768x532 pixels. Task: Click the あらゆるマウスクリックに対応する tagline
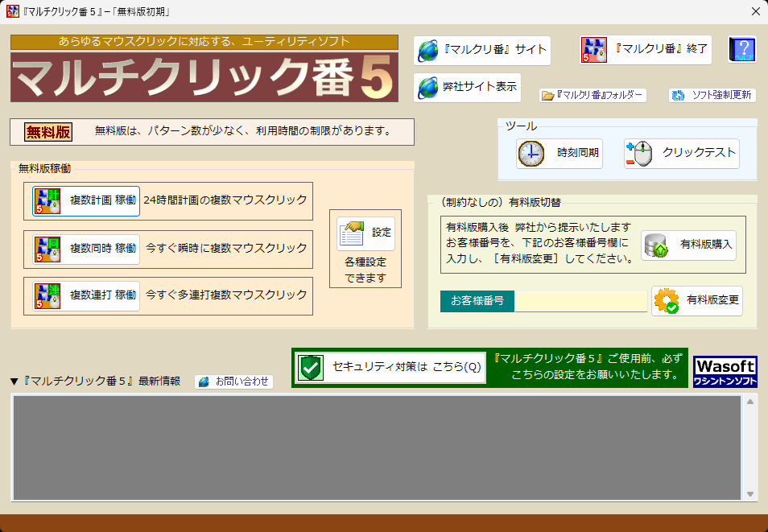point(204,42)
